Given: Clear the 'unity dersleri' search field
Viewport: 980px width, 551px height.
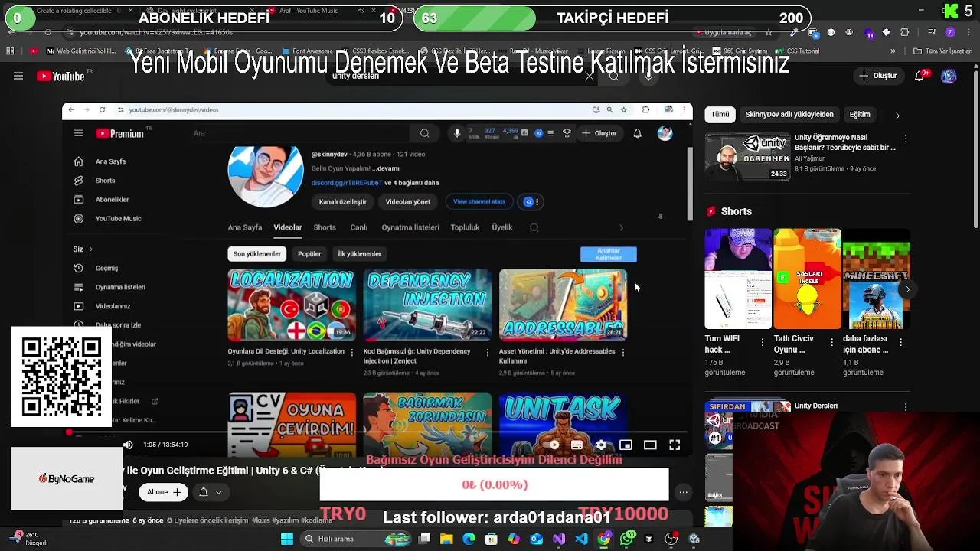Looking at the screenshot, I should 590,76.
